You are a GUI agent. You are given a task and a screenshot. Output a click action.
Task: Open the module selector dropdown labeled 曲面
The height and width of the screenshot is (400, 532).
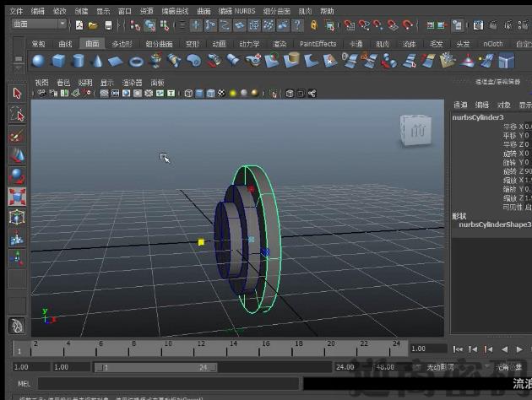click(x=38, y=24)
